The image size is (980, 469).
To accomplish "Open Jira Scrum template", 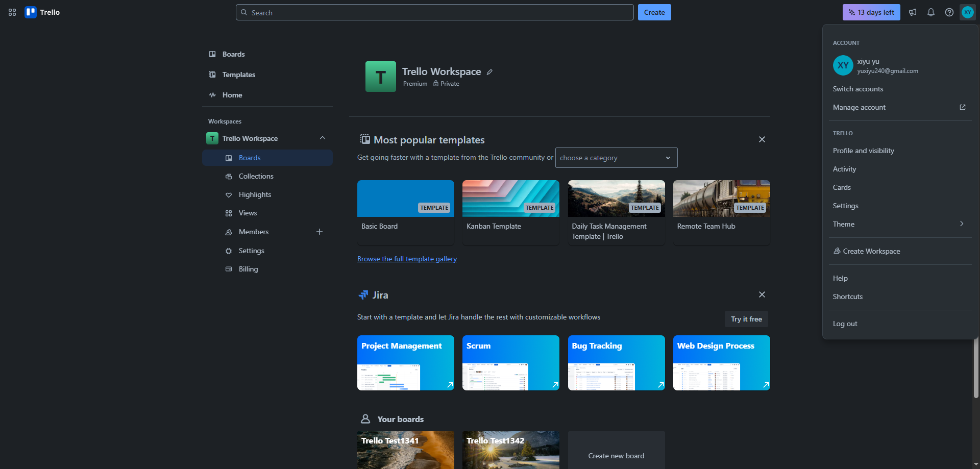I will (x=511, y=363).
